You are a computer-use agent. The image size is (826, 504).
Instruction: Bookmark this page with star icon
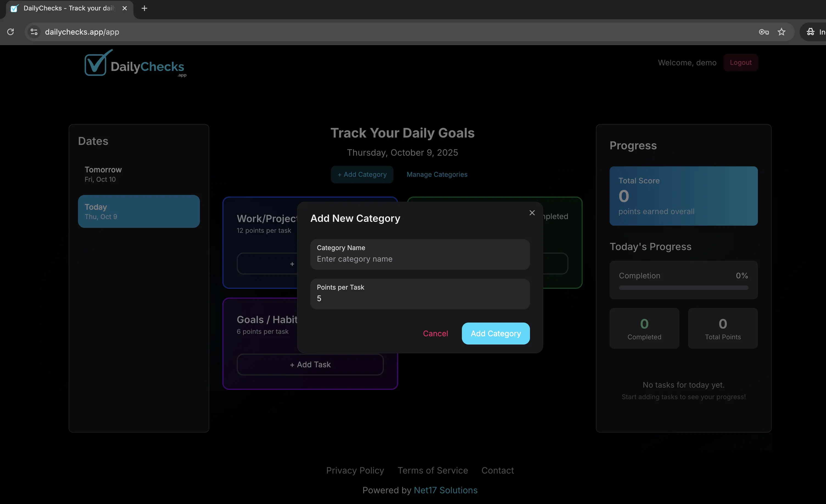pyautogui.click(x=782, y=32)
